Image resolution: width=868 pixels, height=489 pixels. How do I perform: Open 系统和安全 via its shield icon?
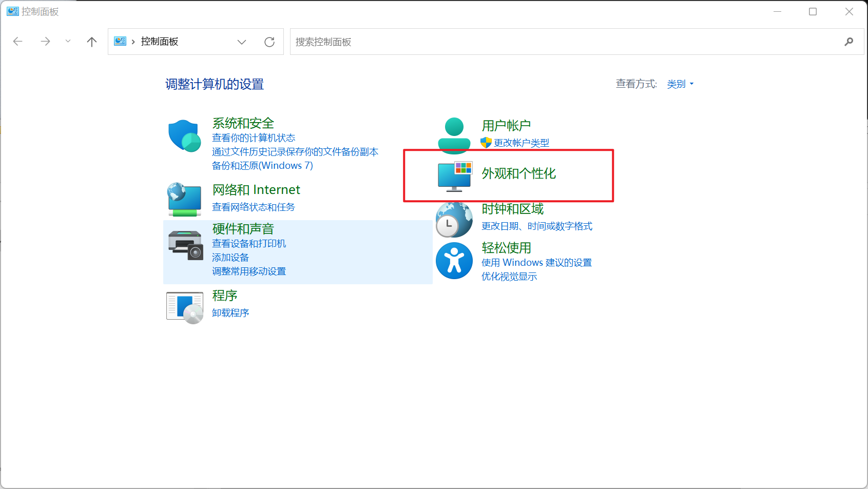coord(184,135)
